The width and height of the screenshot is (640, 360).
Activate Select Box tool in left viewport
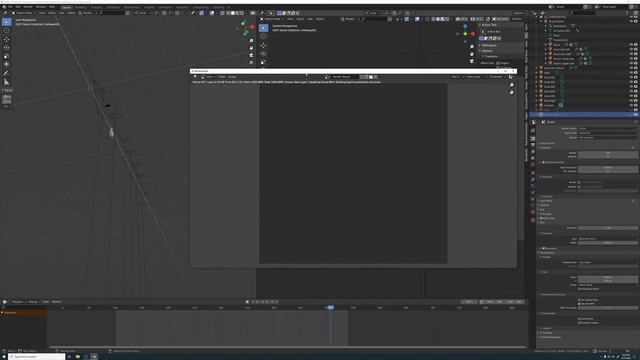7,22
